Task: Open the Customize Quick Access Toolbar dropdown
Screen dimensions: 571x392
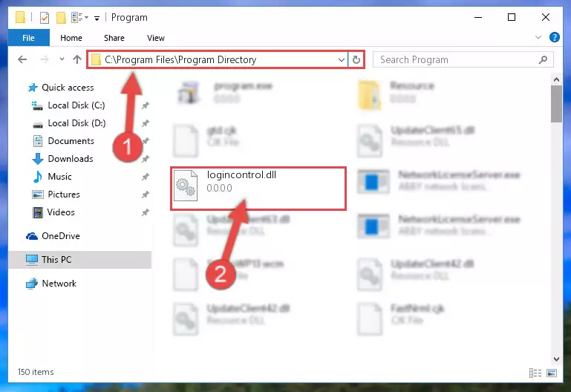Action: pyautogui.click(x=97, y=17)
